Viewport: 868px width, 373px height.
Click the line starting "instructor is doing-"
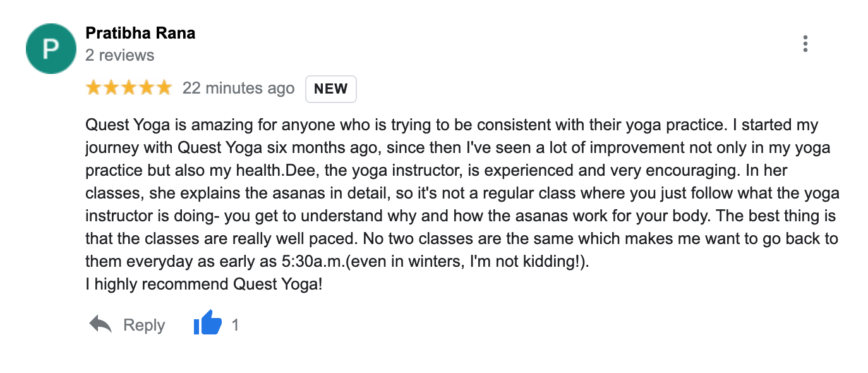[461, 216]
